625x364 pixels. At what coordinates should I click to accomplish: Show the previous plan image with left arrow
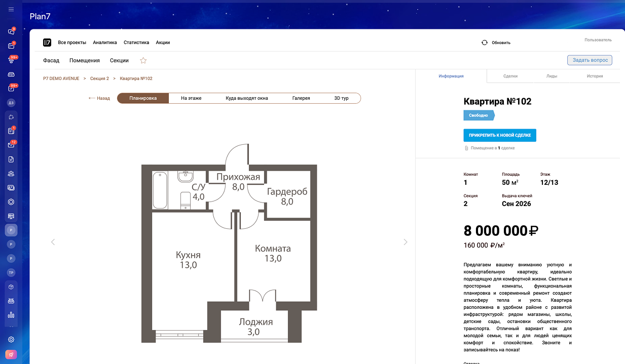click(x=53, y=242)
